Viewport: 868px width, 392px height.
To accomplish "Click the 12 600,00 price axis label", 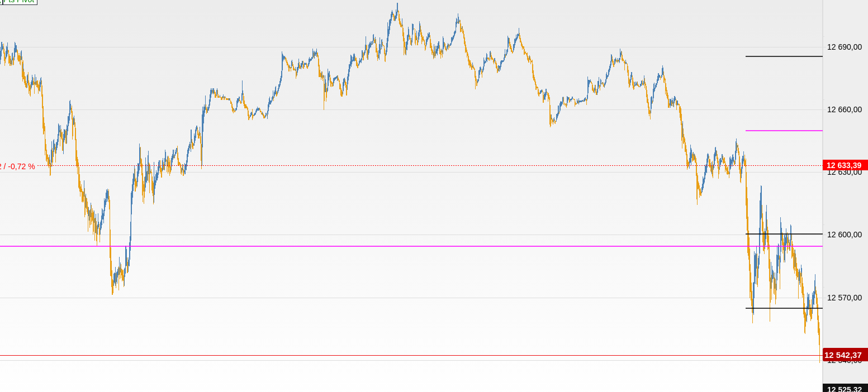I will click(x=844, y=235).
